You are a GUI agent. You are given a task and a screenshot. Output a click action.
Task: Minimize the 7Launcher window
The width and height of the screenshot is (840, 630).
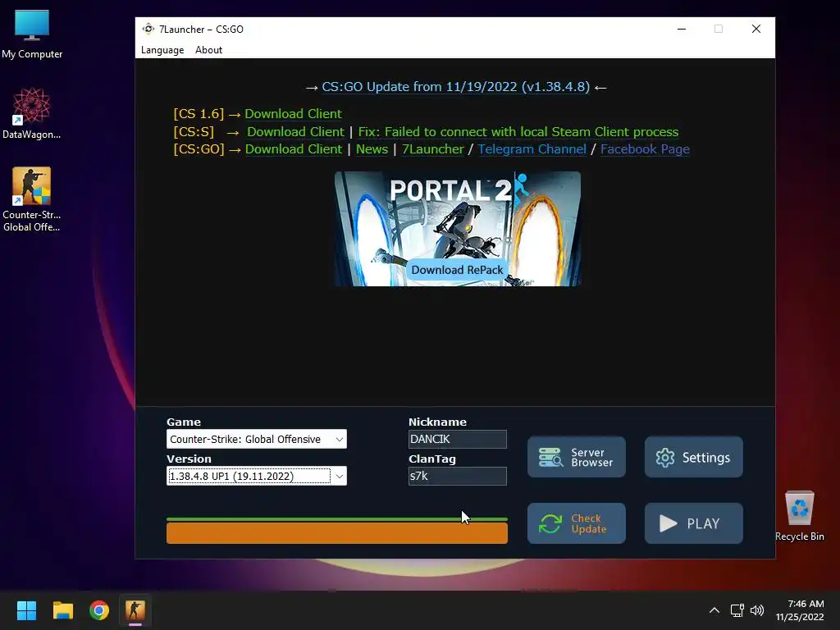point(682,29)
